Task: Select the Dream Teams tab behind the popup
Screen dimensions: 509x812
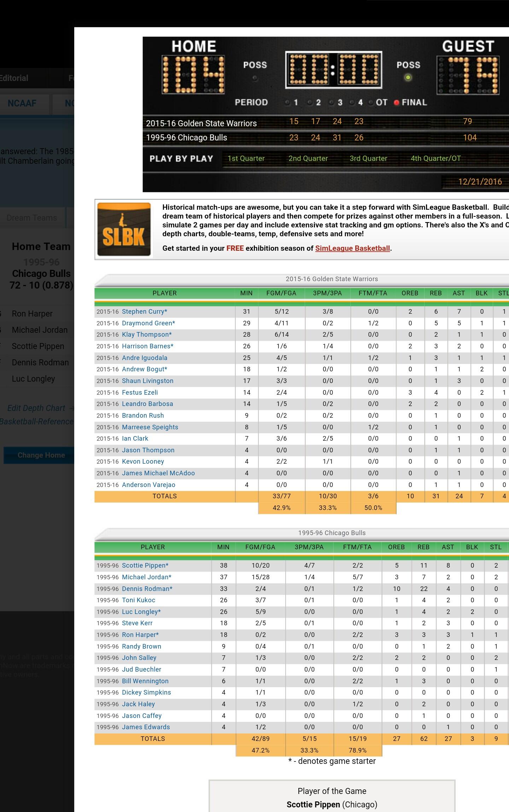Action: click(x=32, y=218)
